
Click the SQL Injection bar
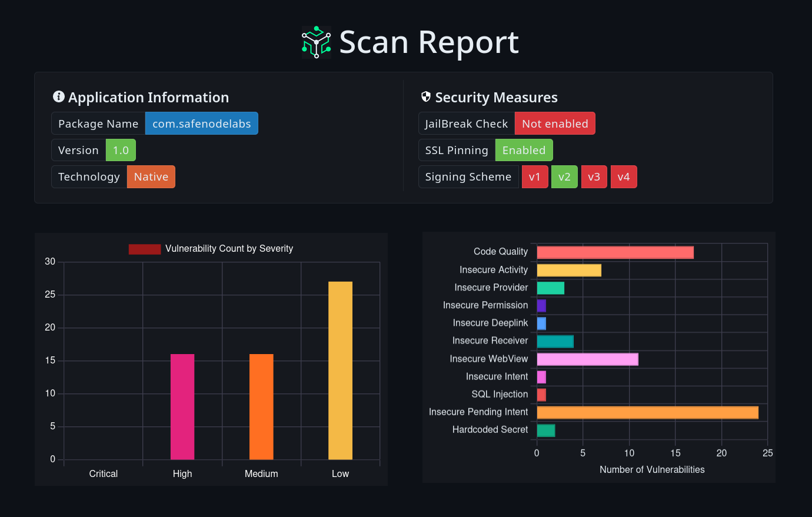tap(541, 395)
